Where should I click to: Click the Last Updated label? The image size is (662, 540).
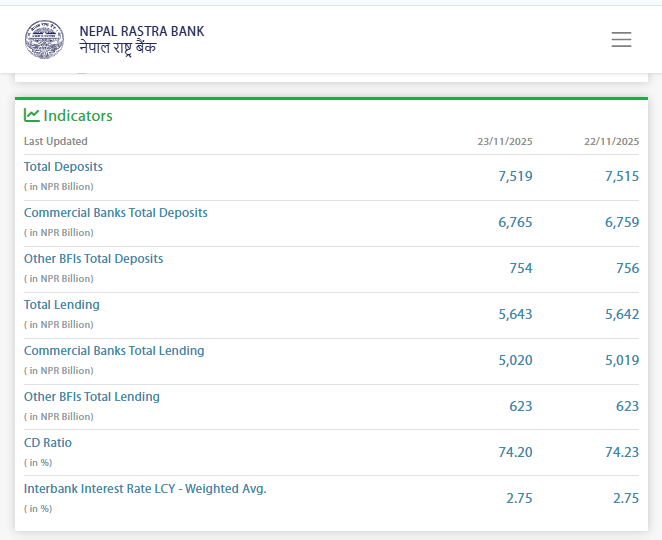[56, 141]
